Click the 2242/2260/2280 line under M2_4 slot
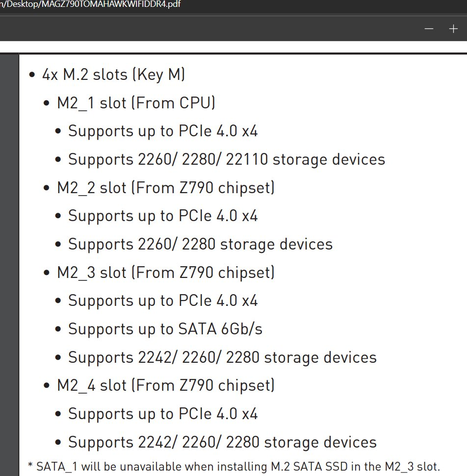Screen dimensions: 467x476 coord(222,442)
